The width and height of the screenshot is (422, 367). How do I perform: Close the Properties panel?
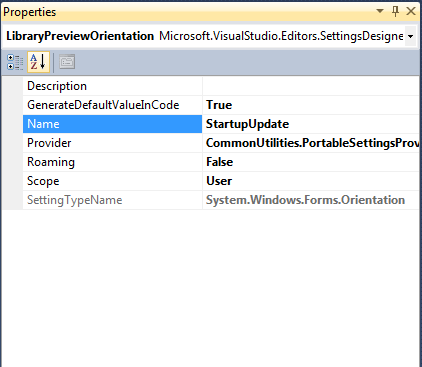tap(411, 11)
